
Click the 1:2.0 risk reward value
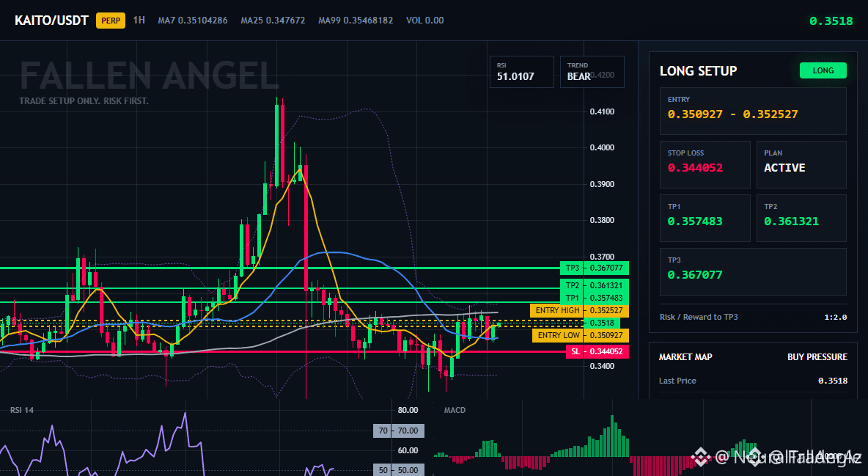point(836,318)
